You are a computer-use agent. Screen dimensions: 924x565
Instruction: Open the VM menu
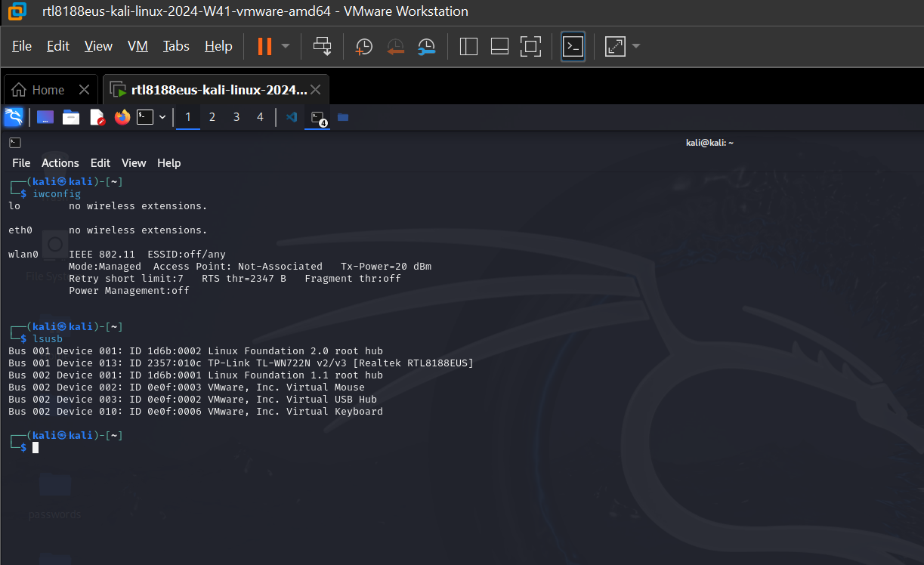pyautogui.click(x=138, y=46)
